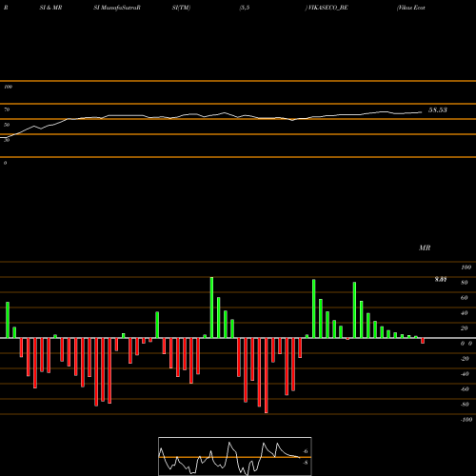Open the mini line chart thumbnail at bottom
Screen dimensions: 476x476
235,456
